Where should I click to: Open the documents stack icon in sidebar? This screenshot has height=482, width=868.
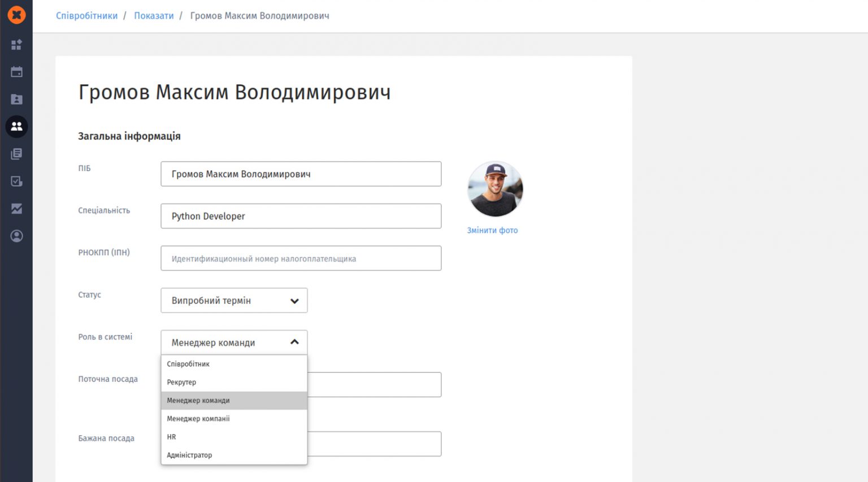pos(16,153)
